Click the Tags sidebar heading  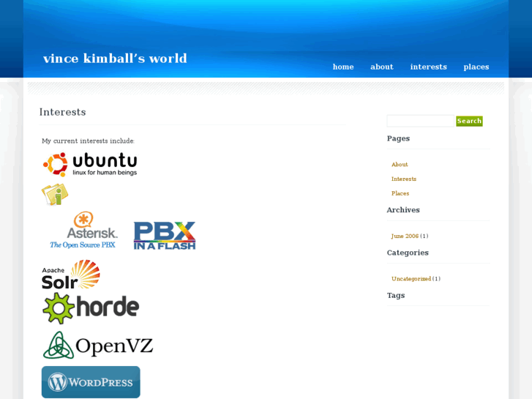coord(396,296)
